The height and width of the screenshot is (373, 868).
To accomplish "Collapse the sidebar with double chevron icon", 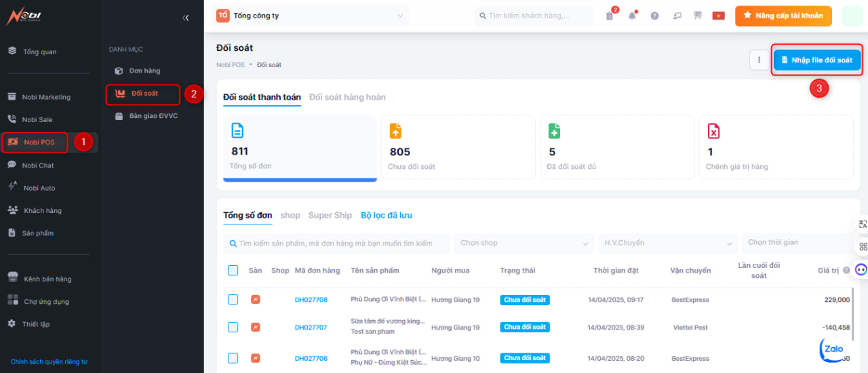I will point(186,18).
